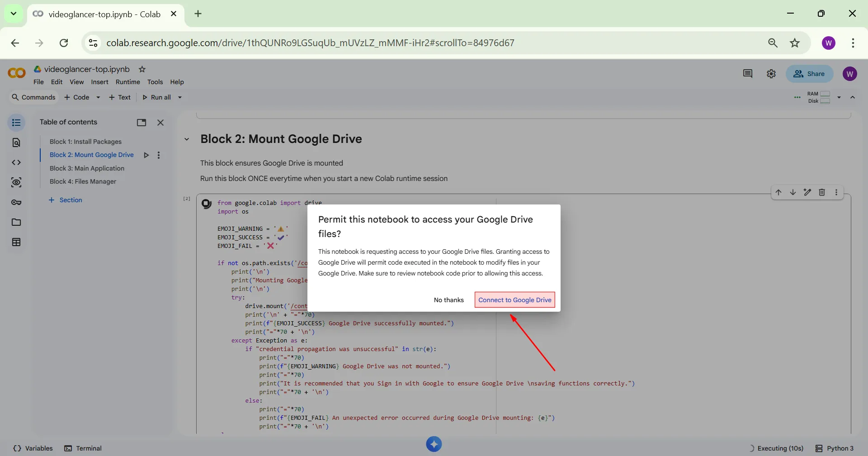Open the data table icon in sidebar
Screen dimensions: 868x456
click(16, 242)
